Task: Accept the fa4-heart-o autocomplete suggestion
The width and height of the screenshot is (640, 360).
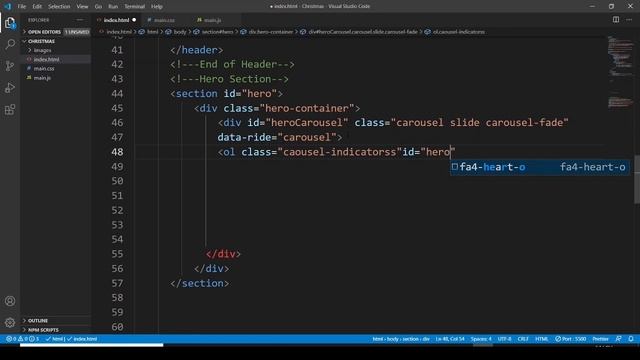Action: (x=540, y=167)
